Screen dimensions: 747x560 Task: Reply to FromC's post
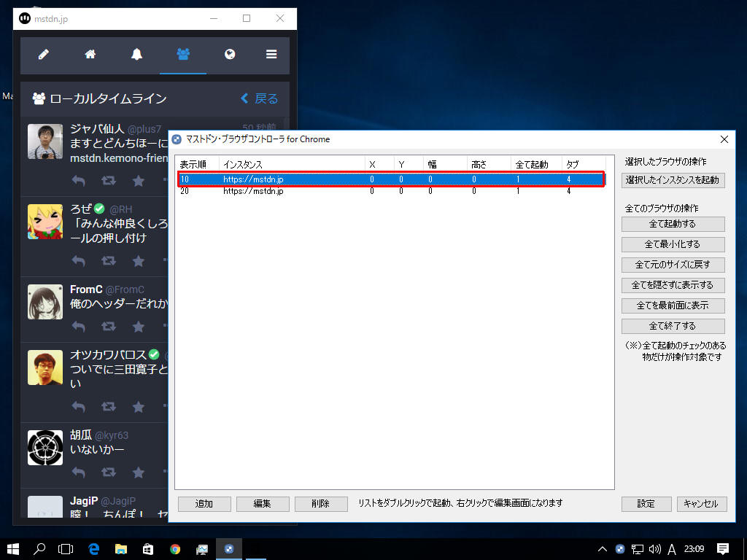coord(79,327)
